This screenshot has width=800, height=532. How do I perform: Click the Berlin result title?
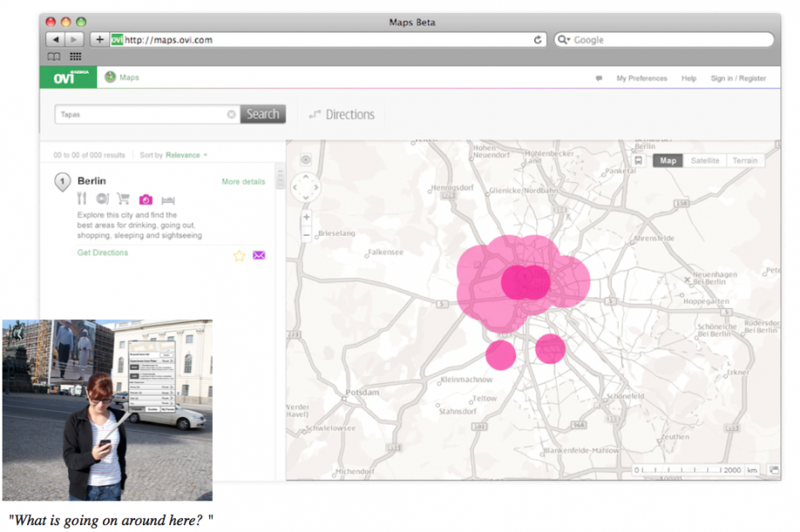click(x=92, y=181)
